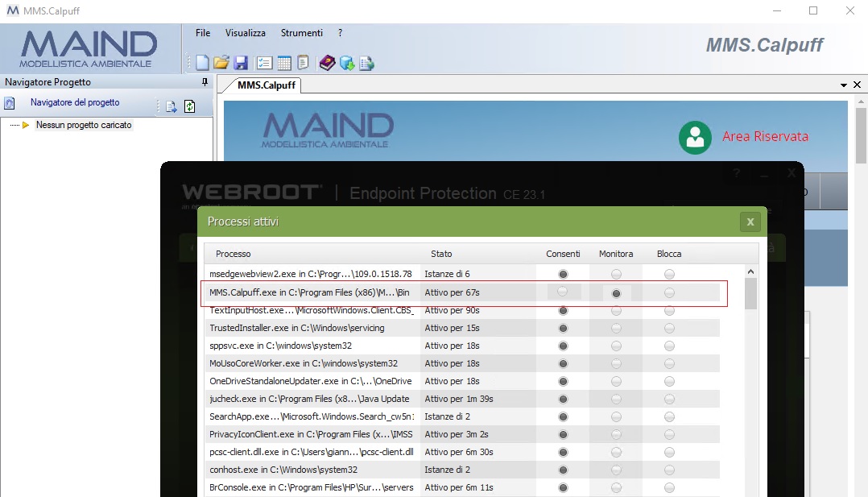Click the Monitora column header

(x=615, y=254)
